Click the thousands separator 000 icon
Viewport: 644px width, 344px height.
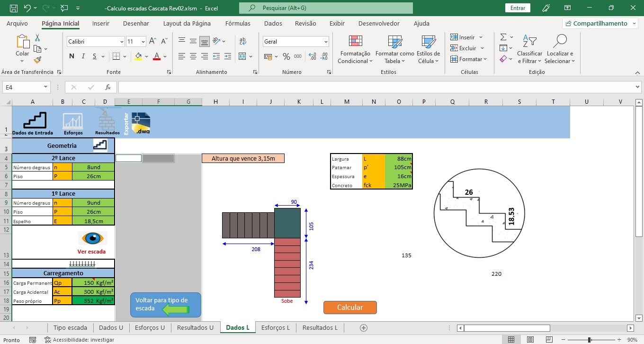coord(298,56)
